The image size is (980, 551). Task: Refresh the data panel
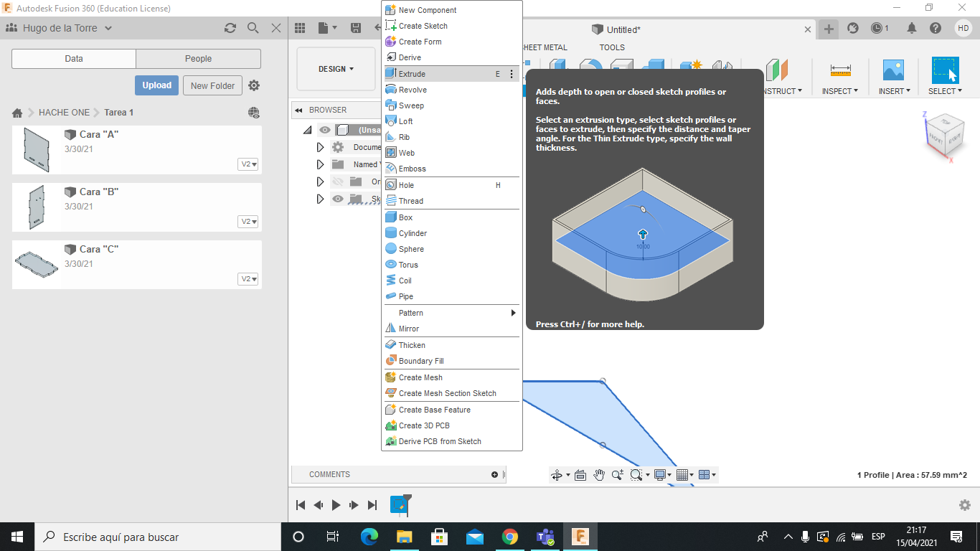[x=230, y=28]
